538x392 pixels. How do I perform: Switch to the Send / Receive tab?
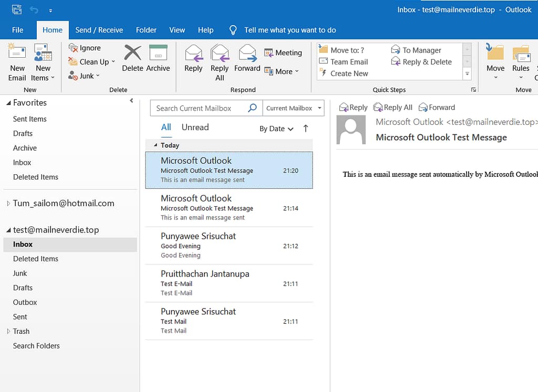tap(99, 30)
